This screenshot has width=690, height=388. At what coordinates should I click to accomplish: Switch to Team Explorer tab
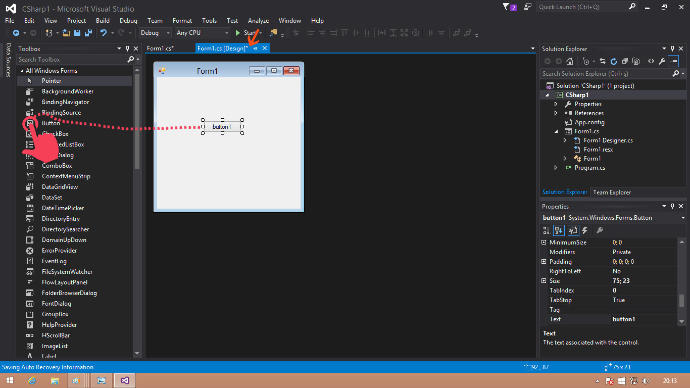[612, 192]
